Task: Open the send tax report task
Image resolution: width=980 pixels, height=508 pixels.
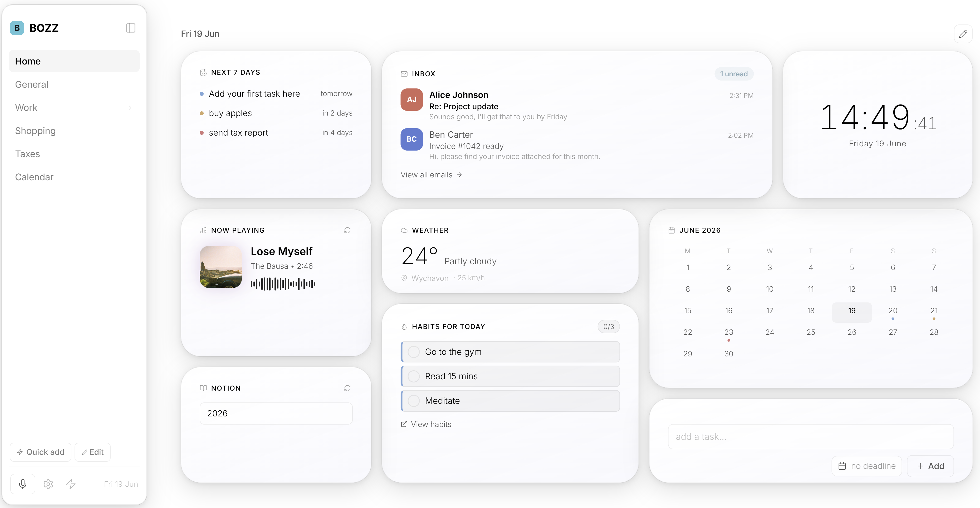Action: coord(276,133)
